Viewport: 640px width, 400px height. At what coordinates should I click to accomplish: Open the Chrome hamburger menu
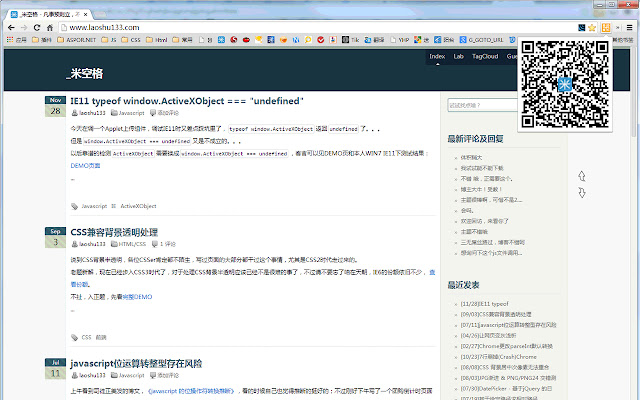[x=630, y=27]
